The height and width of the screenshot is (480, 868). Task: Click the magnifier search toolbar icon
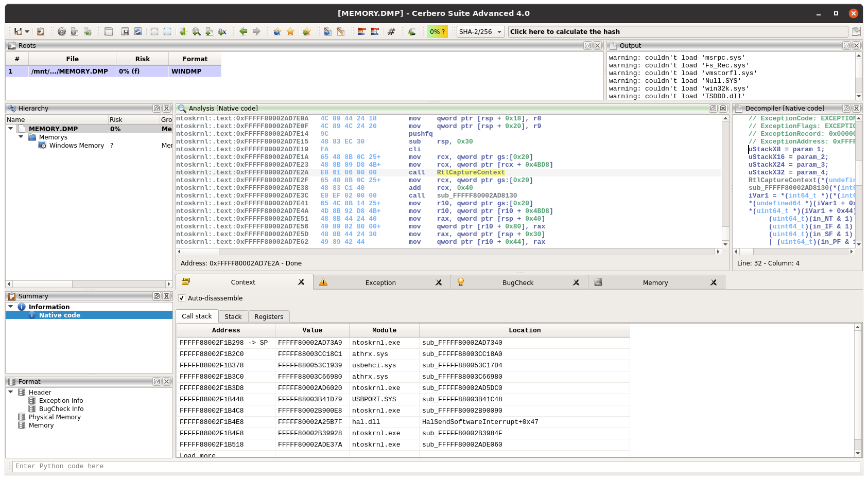point(196,31)
